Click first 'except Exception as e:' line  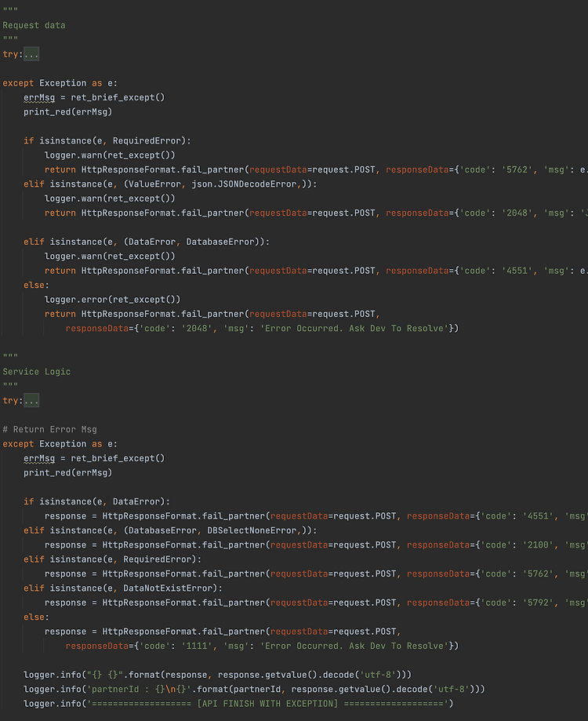point(60,83)
